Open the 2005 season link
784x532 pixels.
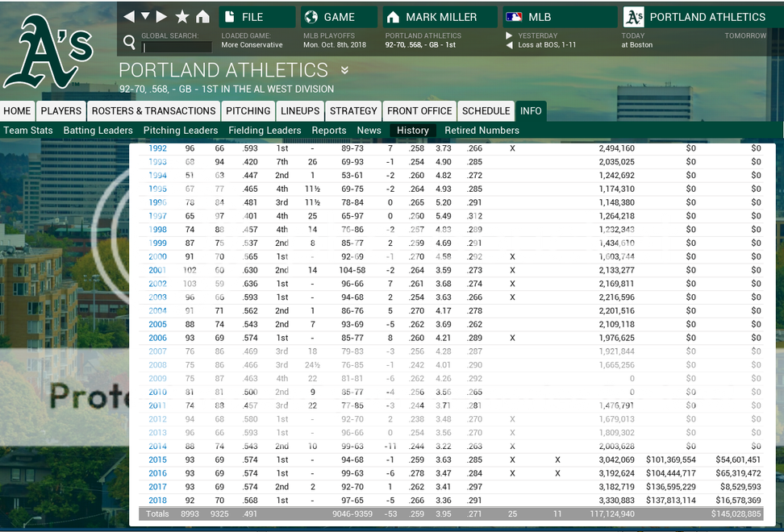coord(157,324)
